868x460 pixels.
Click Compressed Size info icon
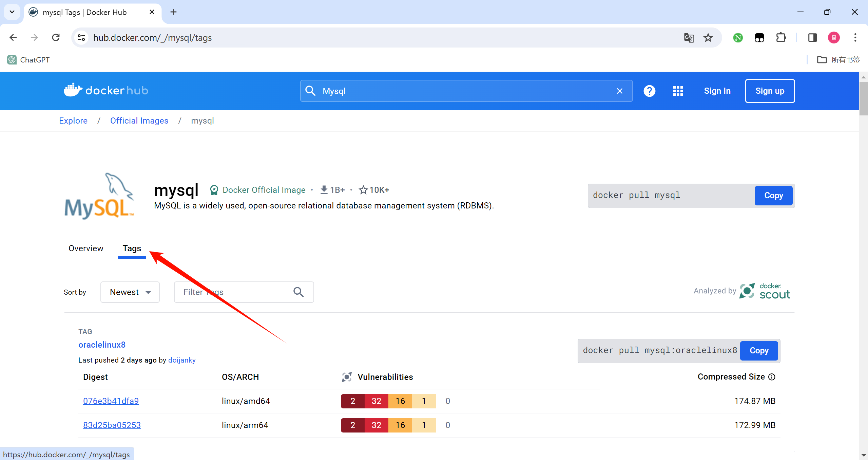772,377
